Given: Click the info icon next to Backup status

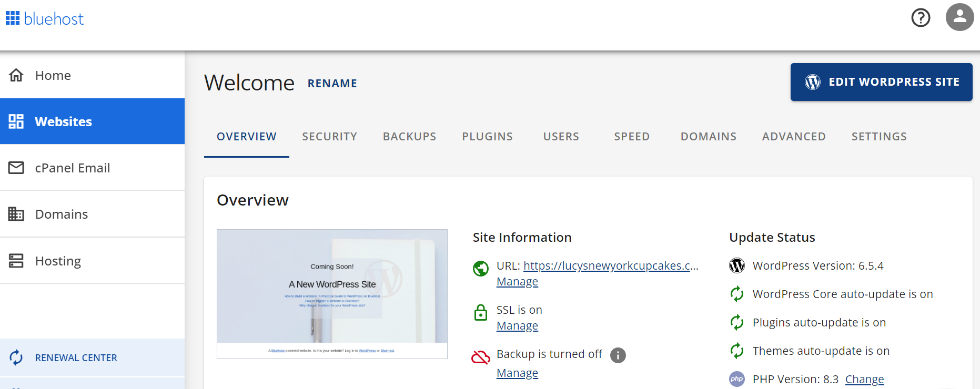Looking at the screenshot, I should [x=618, y=355].
